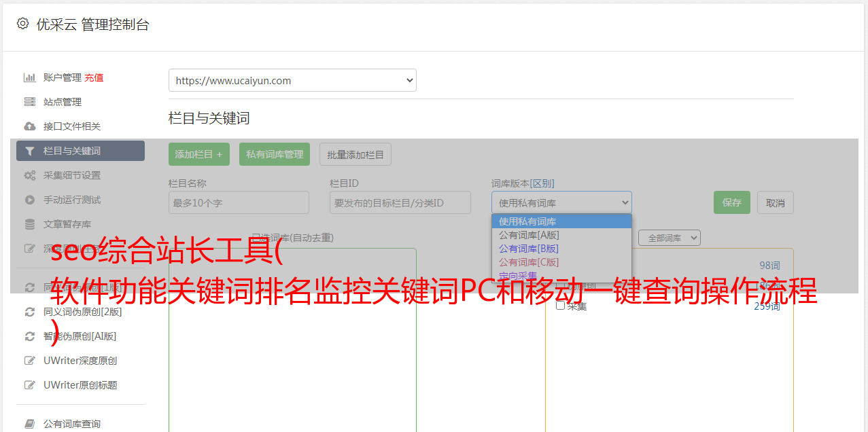Viewport: 868px width, 432px height.
Task: Open 站点管理 in the sidebar
Action: tap(63, 102)
